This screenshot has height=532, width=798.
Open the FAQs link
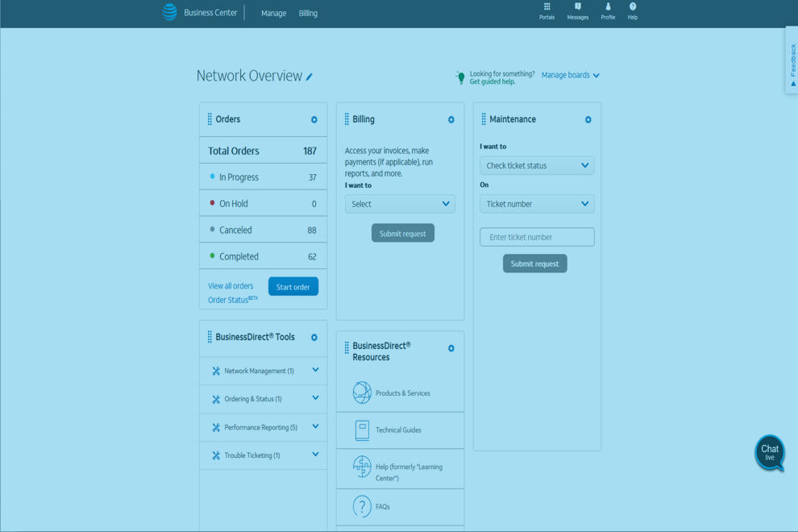383,507
